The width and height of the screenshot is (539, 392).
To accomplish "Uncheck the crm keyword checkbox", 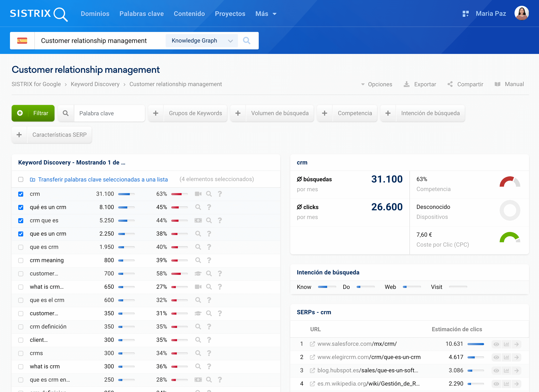I will coord(21,194).
